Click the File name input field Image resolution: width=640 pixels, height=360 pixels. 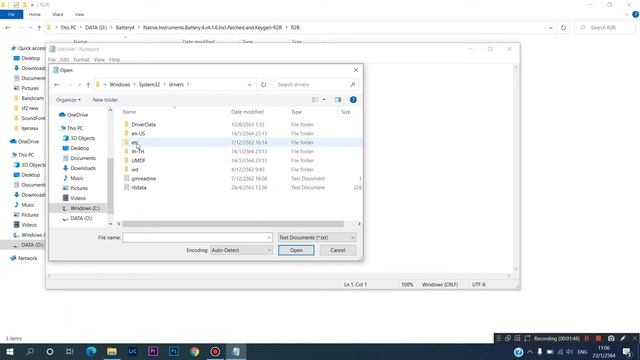tap(195, 238)
